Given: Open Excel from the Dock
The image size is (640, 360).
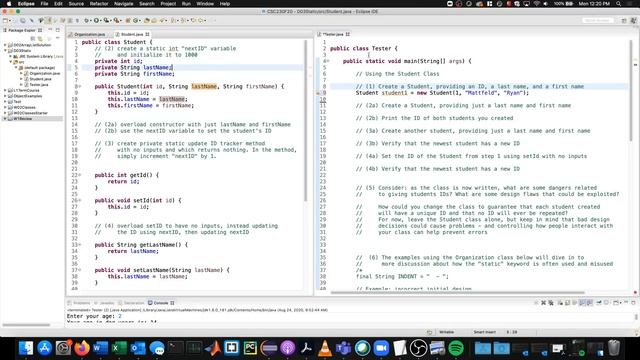Looking at the screenshot, I should pyautogui.click(x=119, y=348).
